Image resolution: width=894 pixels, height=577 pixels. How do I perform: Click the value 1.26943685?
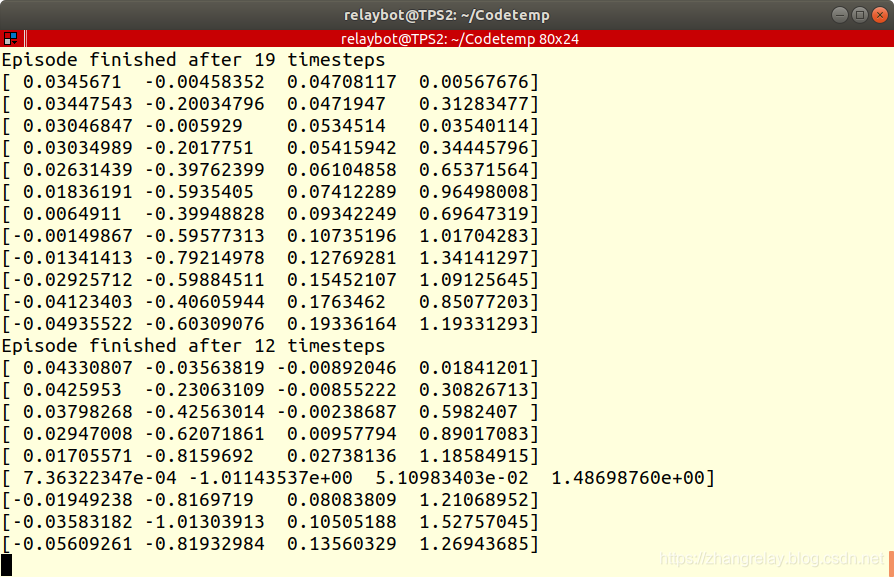pos(474,544)
